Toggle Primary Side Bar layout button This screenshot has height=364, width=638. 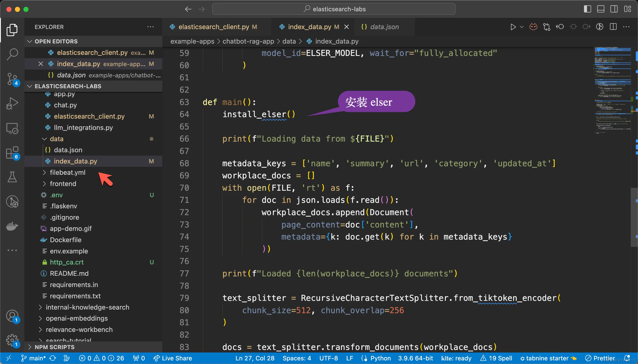(587, 9)
